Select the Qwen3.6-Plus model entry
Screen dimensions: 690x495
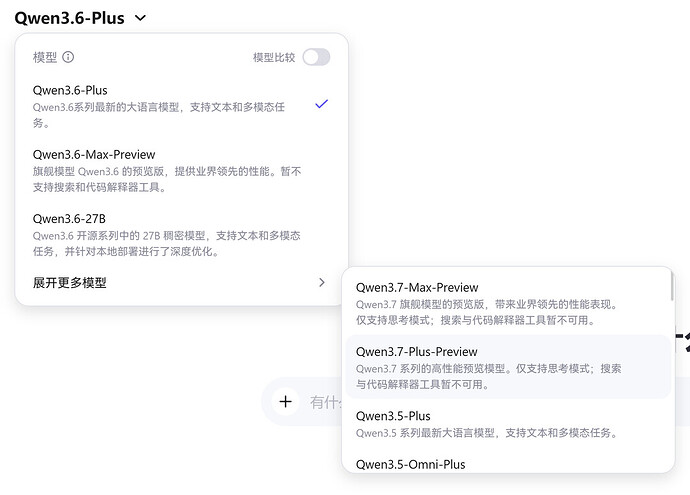click(x=181, y=106)
